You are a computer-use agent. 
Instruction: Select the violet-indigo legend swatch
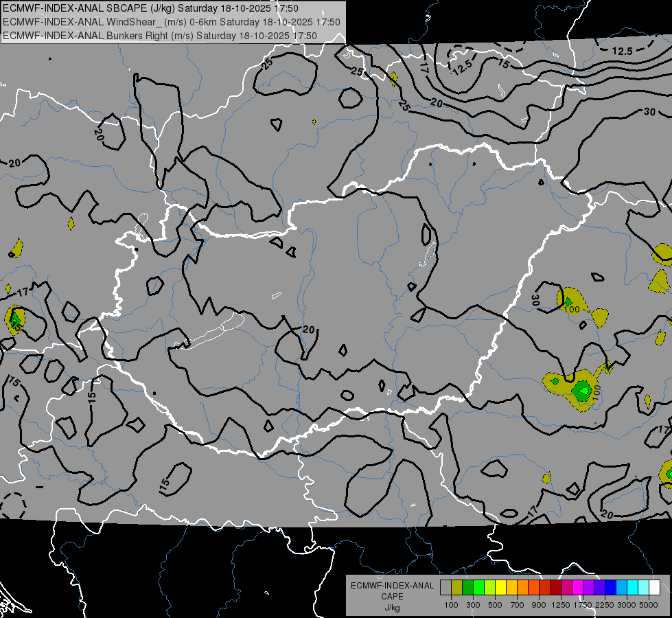tap(599, 588)
